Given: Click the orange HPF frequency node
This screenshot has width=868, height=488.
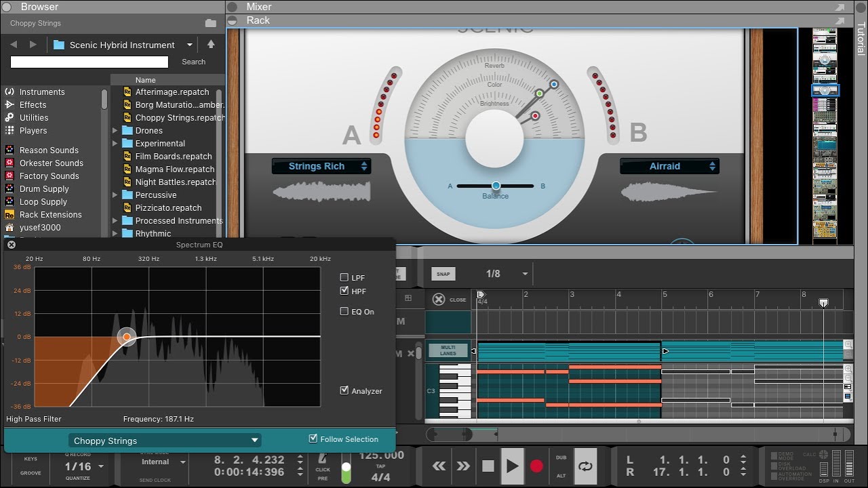Looking at the screenshot, I should [x=127, y=337].
